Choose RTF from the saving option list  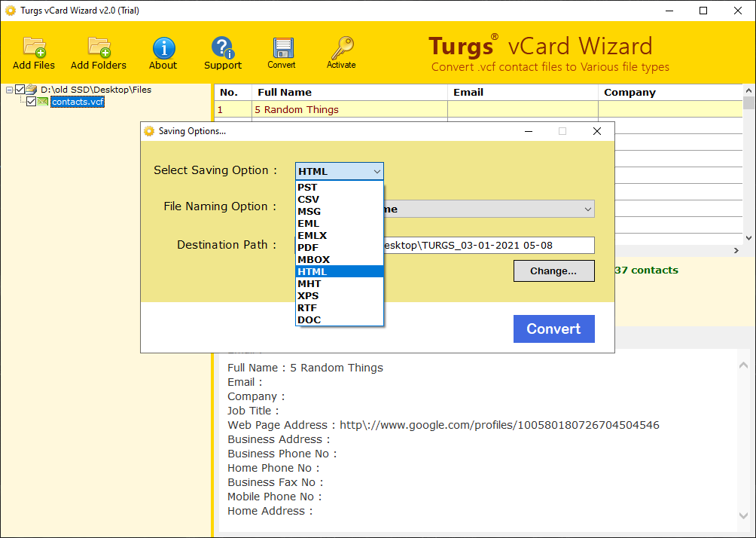(x=340, y=308)
